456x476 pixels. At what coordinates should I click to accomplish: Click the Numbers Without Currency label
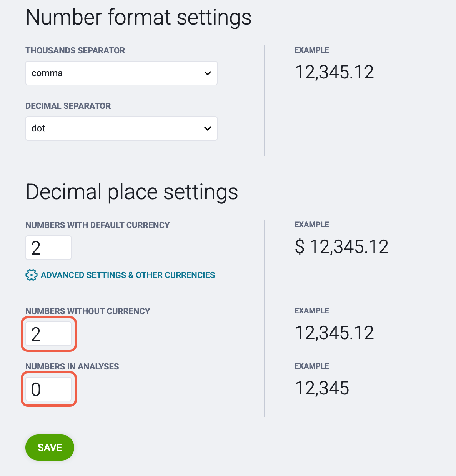pos(88,311)
